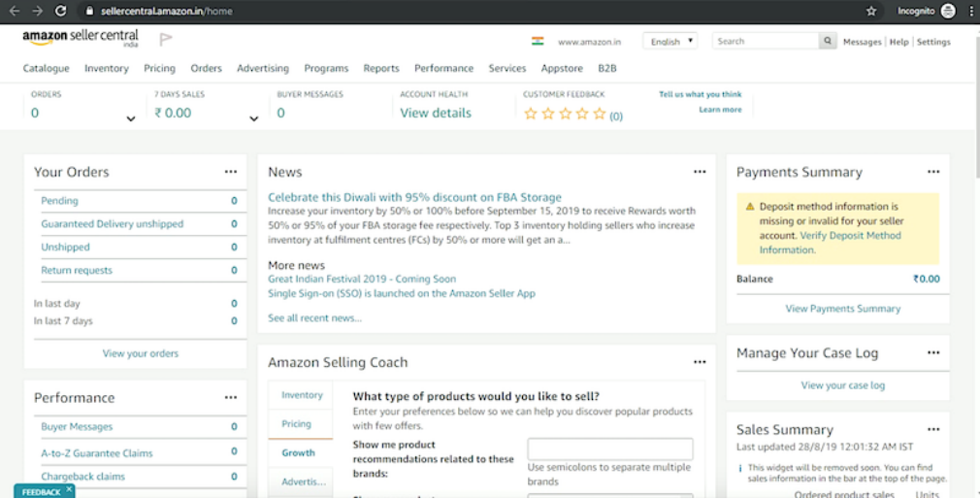Open the Pricing menu
Image resolution: width=980 pixels, height=499 pixels.
point(159,68)
